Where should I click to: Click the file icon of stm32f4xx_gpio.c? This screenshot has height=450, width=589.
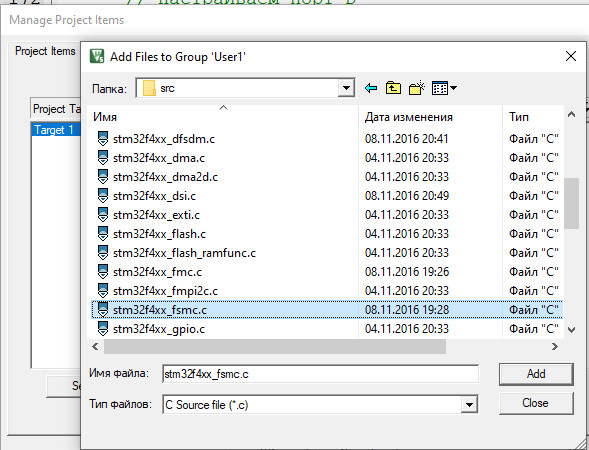pyautogui.click(x=103, y=328)
